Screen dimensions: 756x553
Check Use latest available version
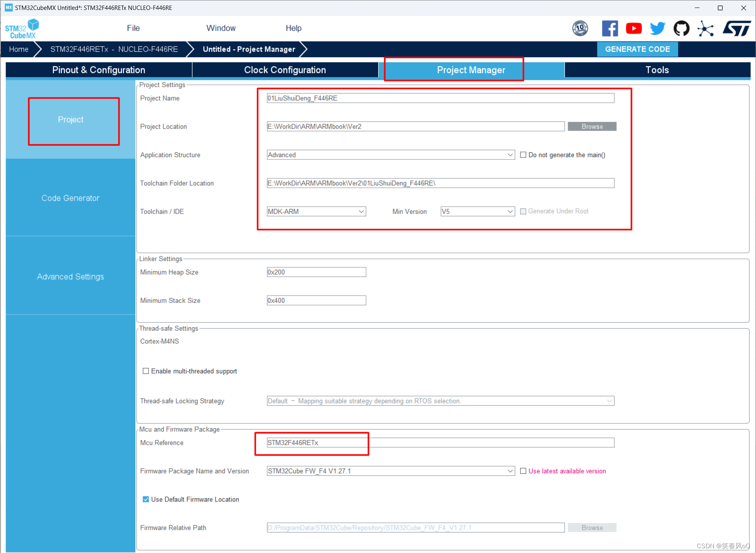(x=523, y=471)
